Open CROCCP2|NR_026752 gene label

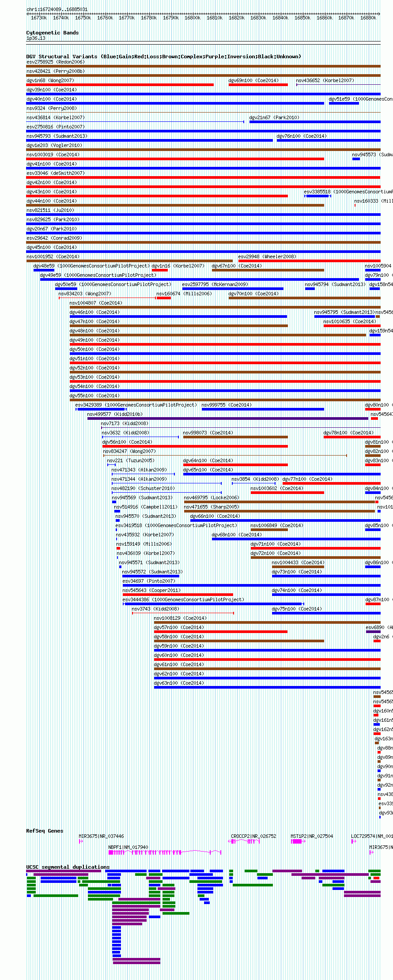tap(253, 836)
